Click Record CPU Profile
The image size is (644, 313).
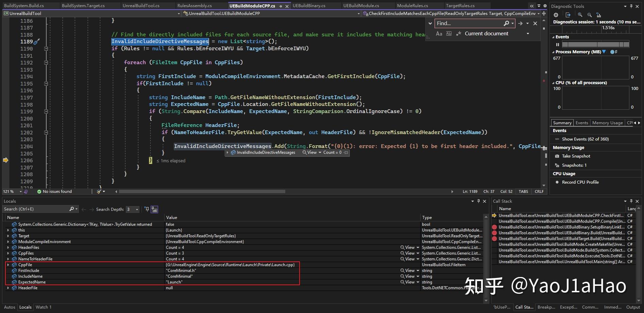580,182
